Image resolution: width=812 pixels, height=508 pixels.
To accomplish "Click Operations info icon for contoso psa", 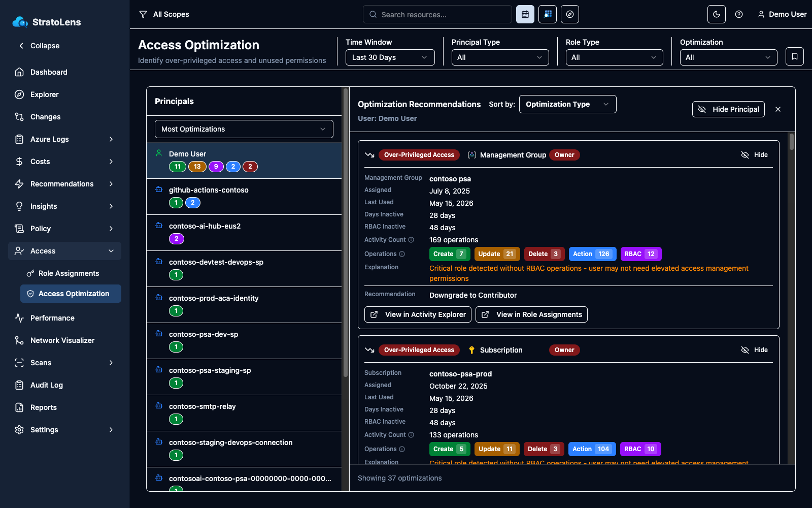I will [x=402, y=254].
